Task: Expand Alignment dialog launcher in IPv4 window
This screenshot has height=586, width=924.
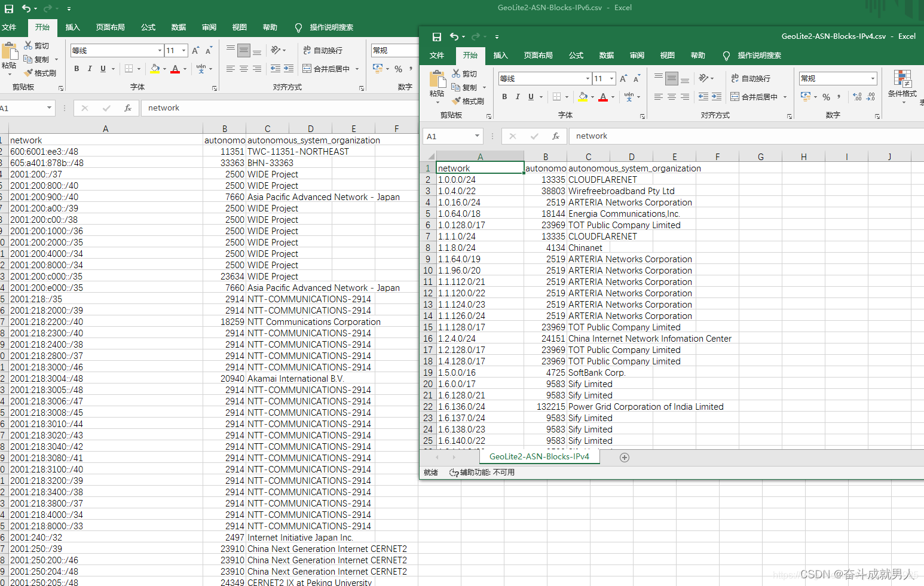Action: [790, 116]
